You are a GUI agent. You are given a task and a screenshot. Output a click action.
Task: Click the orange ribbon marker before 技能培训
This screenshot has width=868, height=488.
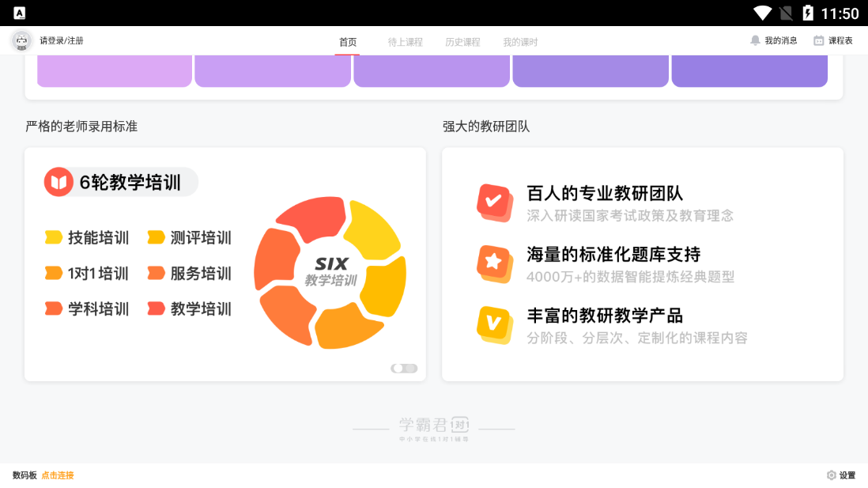(x=53, y=237)
